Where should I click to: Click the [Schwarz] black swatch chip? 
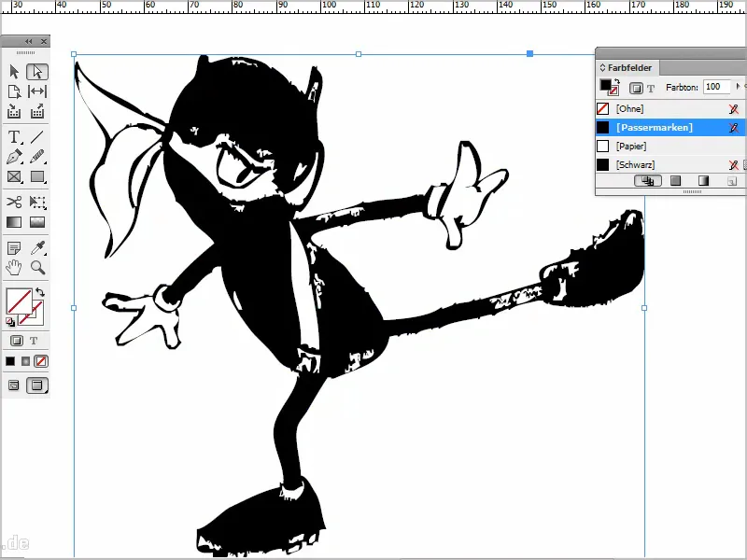603,165
